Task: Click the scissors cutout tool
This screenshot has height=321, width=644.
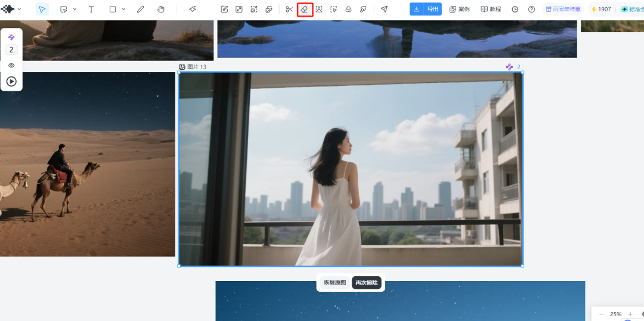Action: [x=289, y=10]
